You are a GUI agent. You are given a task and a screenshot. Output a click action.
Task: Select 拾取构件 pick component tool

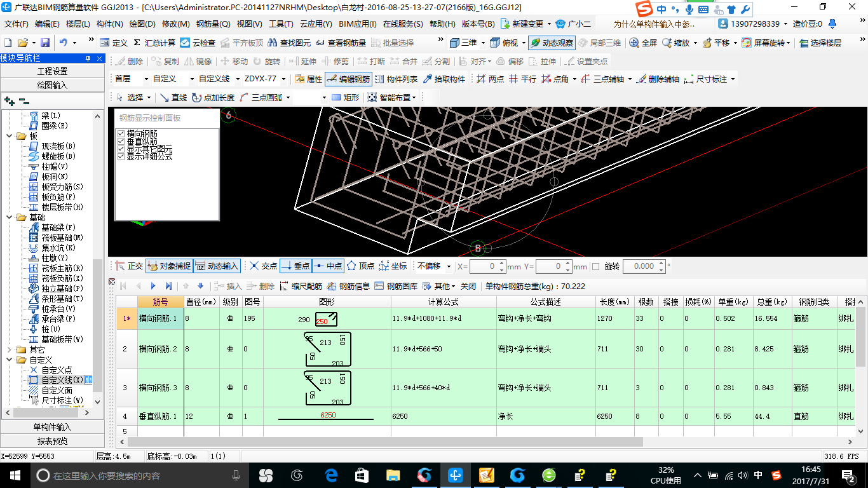point(444,79)
